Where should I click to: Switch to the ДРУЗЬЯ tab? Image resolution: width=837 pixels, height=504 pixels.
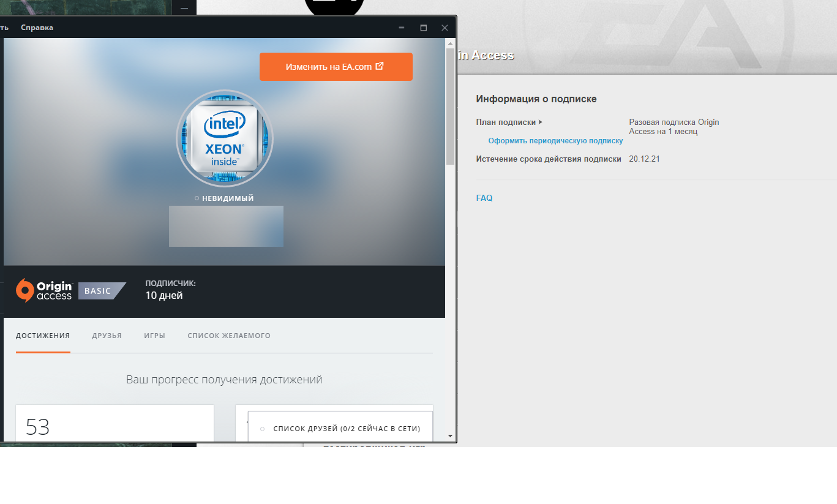pos(107,336)
